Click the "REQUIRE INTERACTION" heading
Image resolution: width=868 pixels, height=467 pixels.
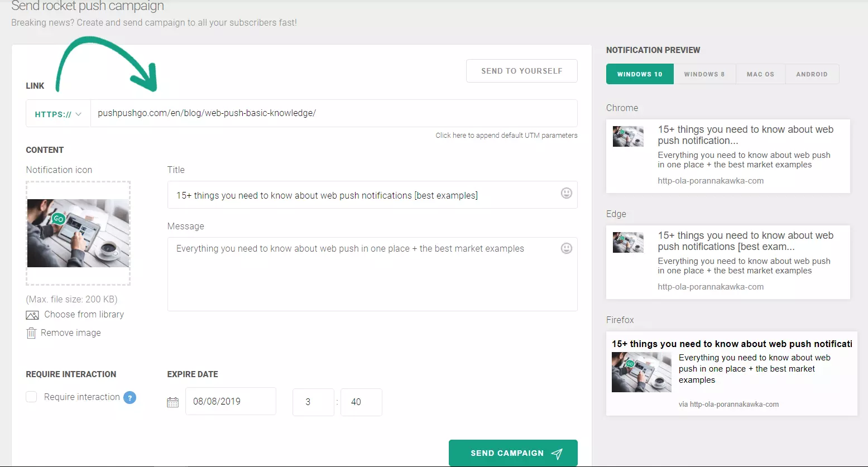pyautogui.click(x=71, y=374)
